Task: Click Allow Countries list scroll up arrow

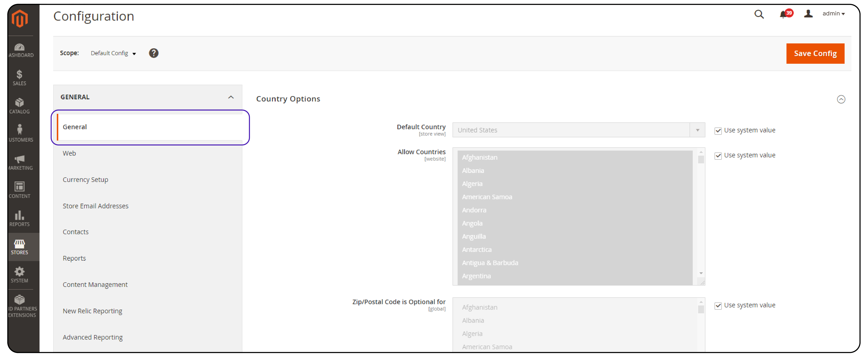Action: click(701, 152)
